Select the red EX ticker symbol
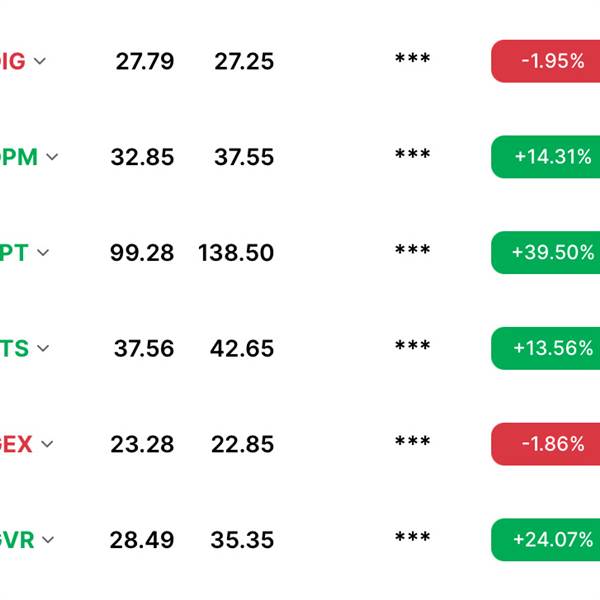The width and height of the screenshot is (600, 600). 16,444
